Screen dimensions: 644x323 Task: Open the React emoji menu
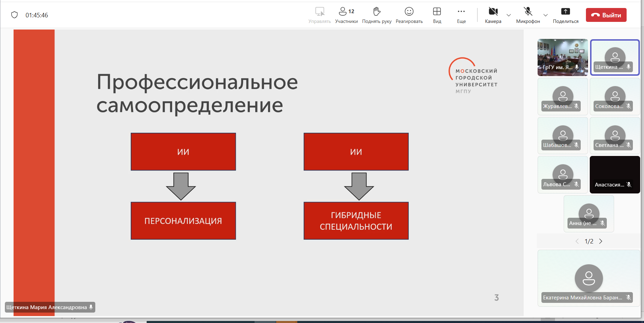click(409, 12)
